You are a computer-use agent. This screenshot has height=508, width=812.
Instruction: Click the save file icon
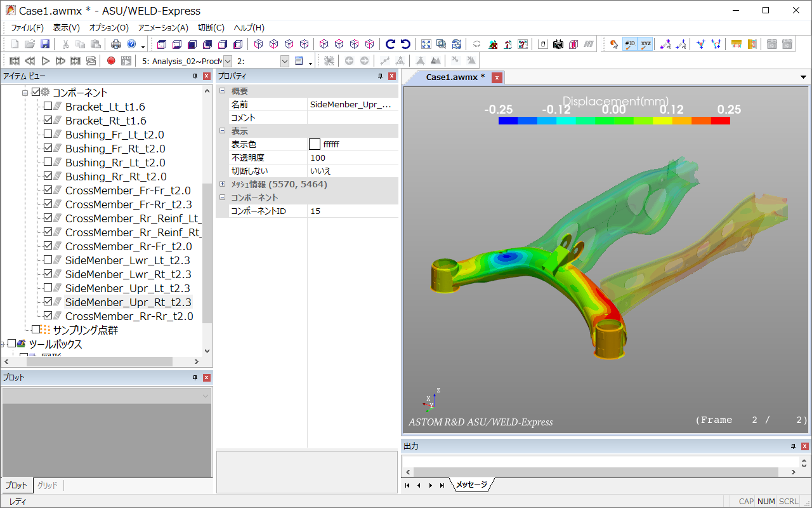(45, 44)
